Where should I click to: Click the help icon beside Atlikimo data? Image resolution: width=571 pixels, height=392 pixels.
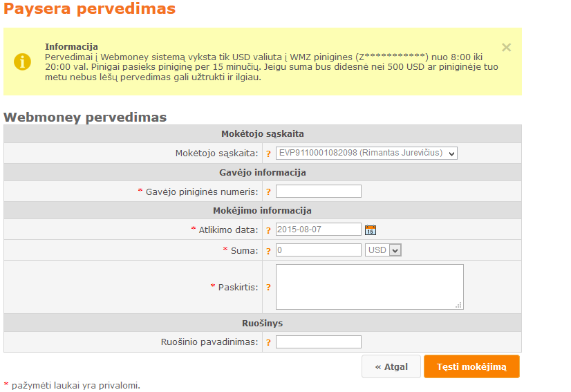[x=268, y=230]
